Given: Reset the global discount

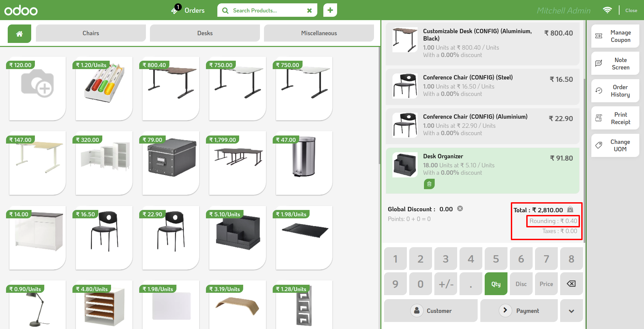Looking at the screenshot, I should click(x=460, y=209).
